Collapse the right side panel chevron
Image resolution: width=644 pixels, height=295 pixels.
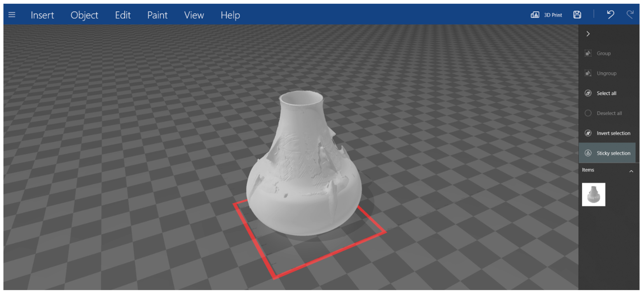588,34
